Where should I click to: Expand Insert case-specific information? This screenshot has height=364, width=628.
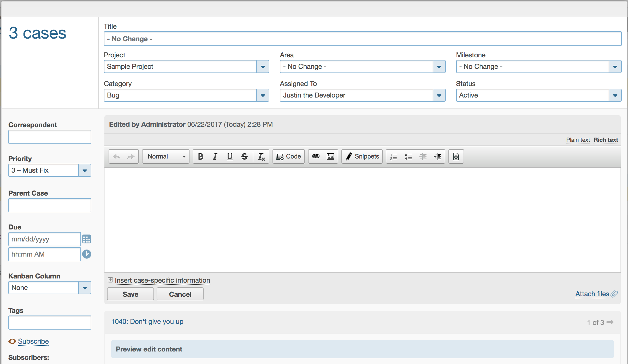[162, 280]
